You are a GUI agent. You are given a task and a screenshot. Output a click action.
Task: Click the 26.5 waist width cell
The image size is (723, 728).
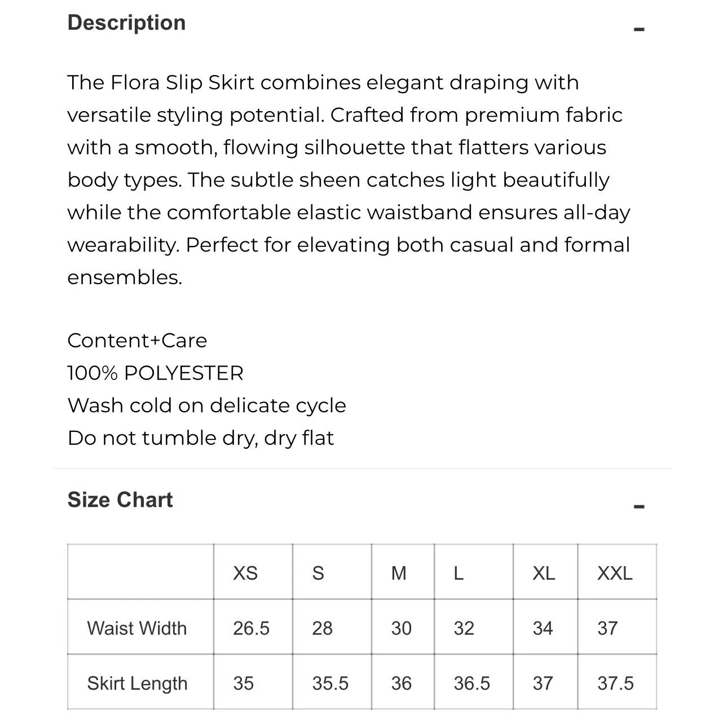(252, 628)
